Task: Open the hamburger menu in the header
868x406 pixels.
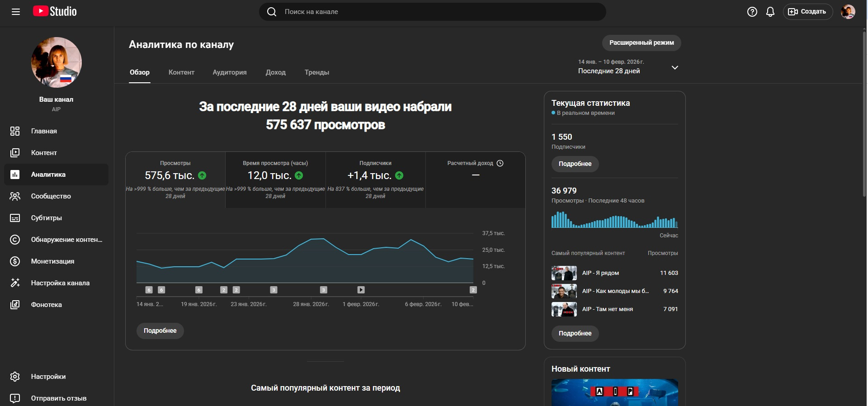Action: click(16, 12)
